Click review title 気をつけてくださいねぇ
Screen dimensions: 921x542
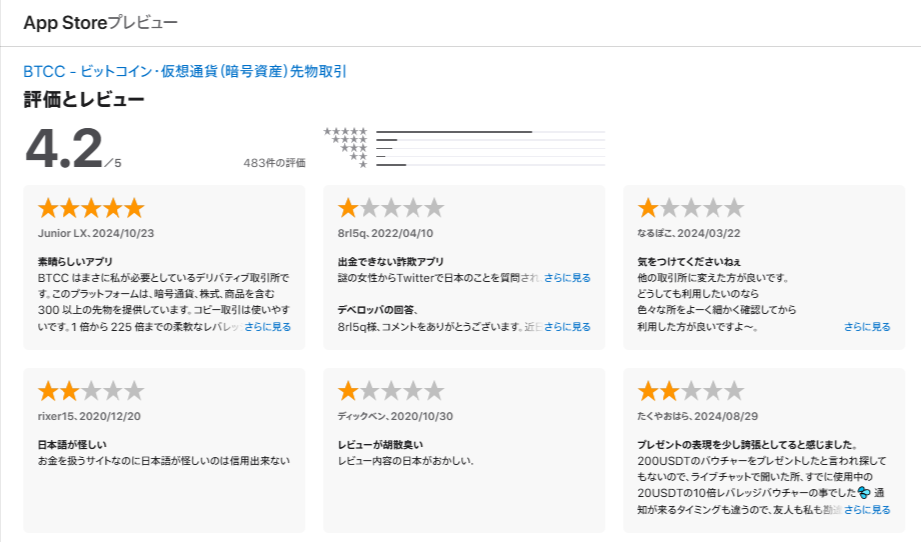(689, 262)
